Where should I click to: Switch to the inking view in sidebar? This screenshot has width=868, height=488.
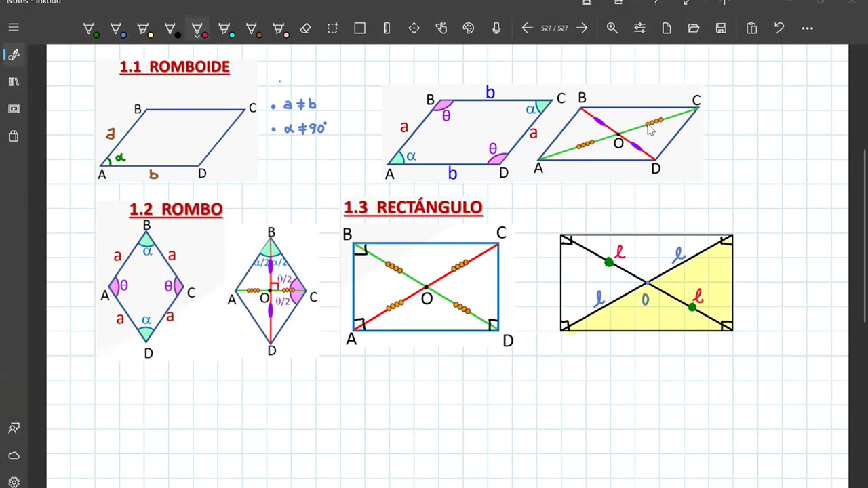(x=14, y=55)
